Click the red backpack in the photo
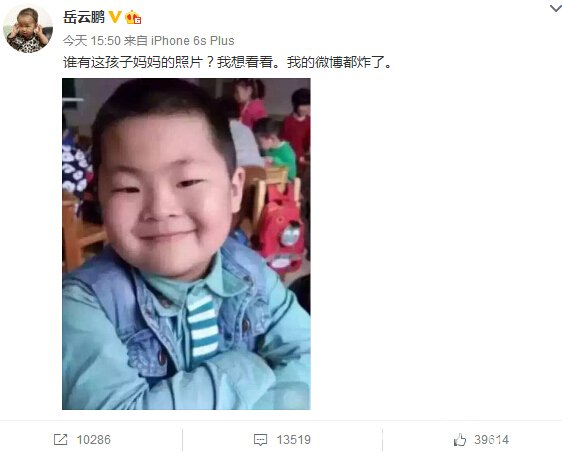 tap(281, 229)
